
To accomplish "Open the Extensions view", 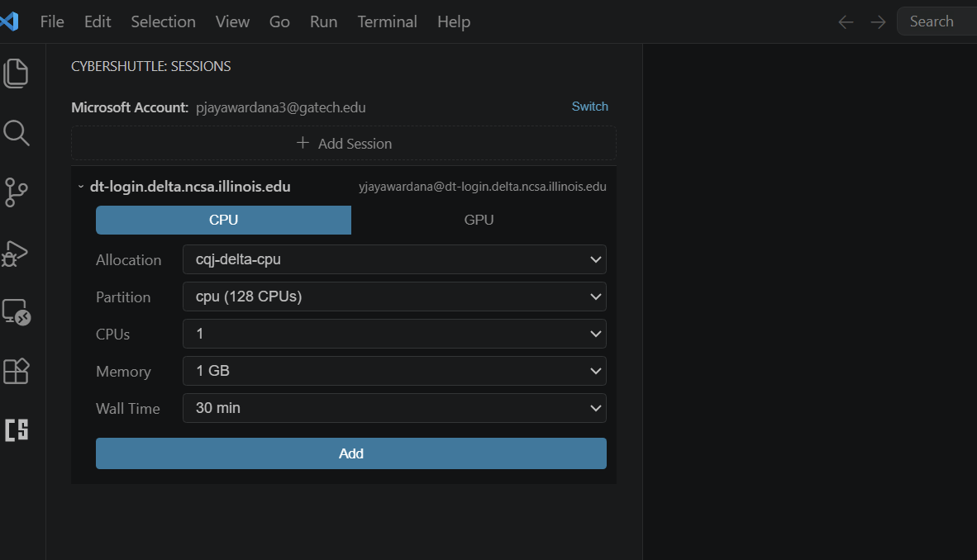I will [17, 371].
